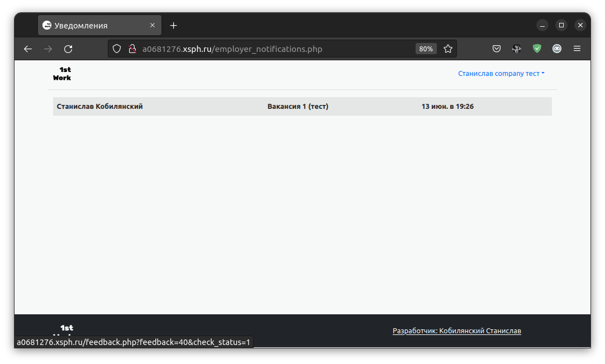This screenshot has height=364, width=605.
Task: Reload the notifications page
Action: click(68, 49)
